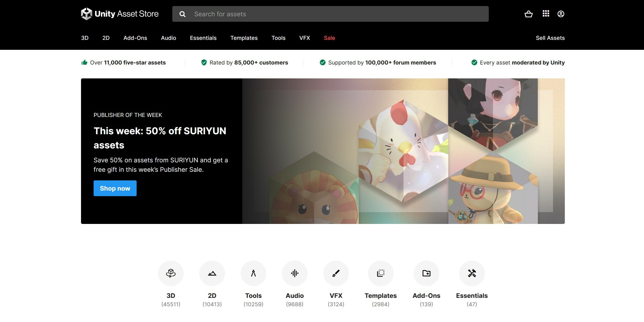
Task: Open the Essentials category tools icon
Action: 471,273
